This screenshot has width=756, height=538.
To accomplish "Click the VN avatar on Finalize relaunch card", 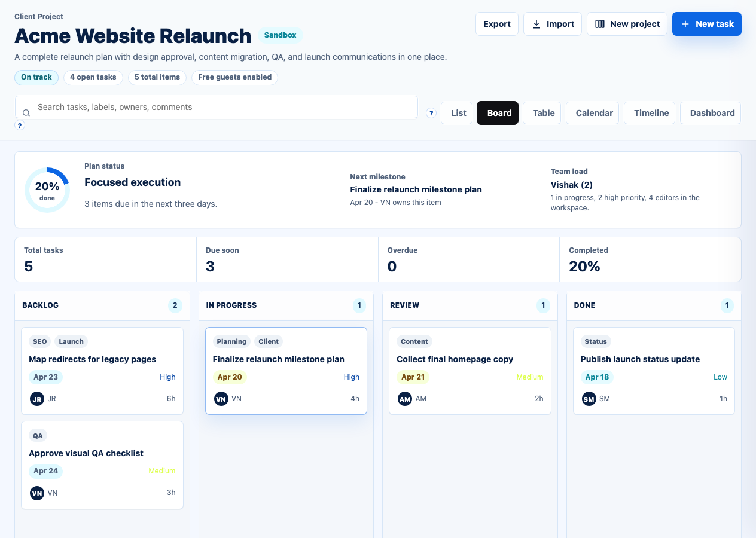I will (x=221, y=399).
